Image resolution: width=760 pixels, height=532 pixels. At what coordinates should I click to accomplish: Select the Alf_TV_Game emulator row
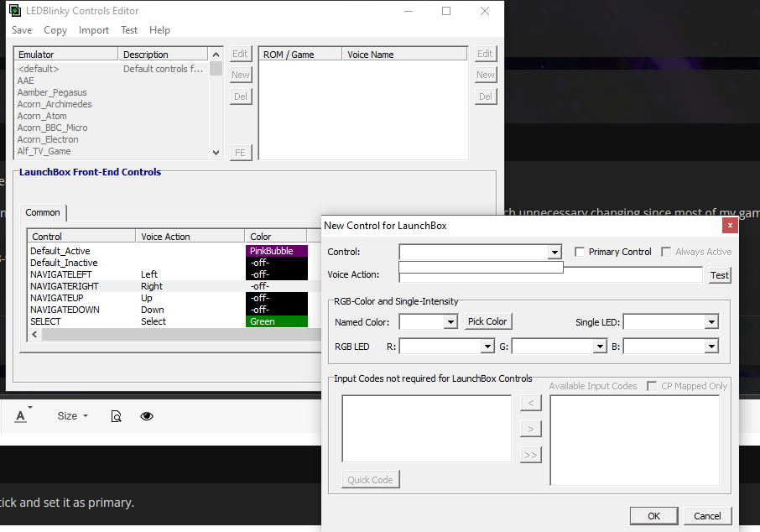112,151
